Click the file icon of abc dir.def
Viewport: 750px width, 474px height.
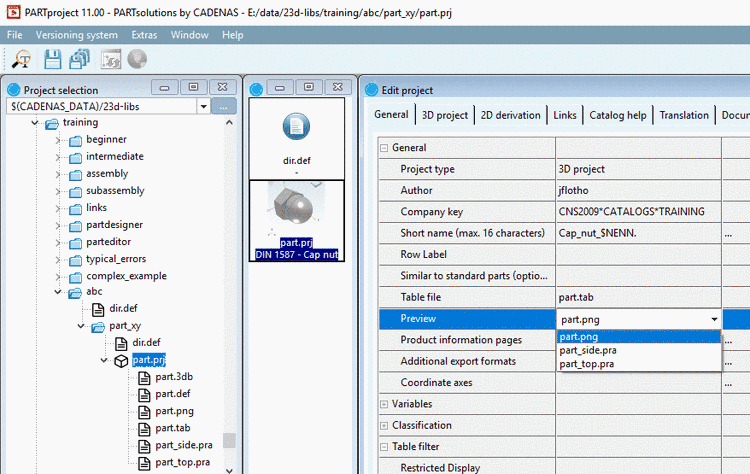(x=98, y=309)
